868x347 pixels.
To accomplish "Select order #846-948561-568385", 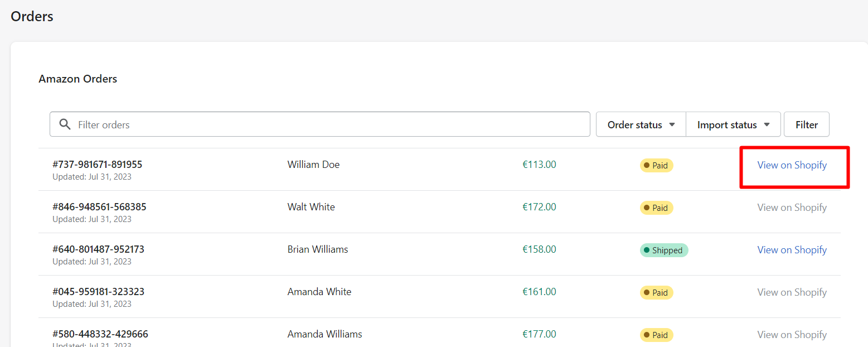I will [99, 207].
